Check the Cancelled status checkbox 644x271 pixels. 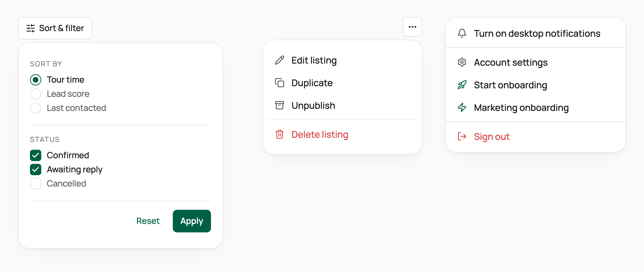[x=36, y=184]
